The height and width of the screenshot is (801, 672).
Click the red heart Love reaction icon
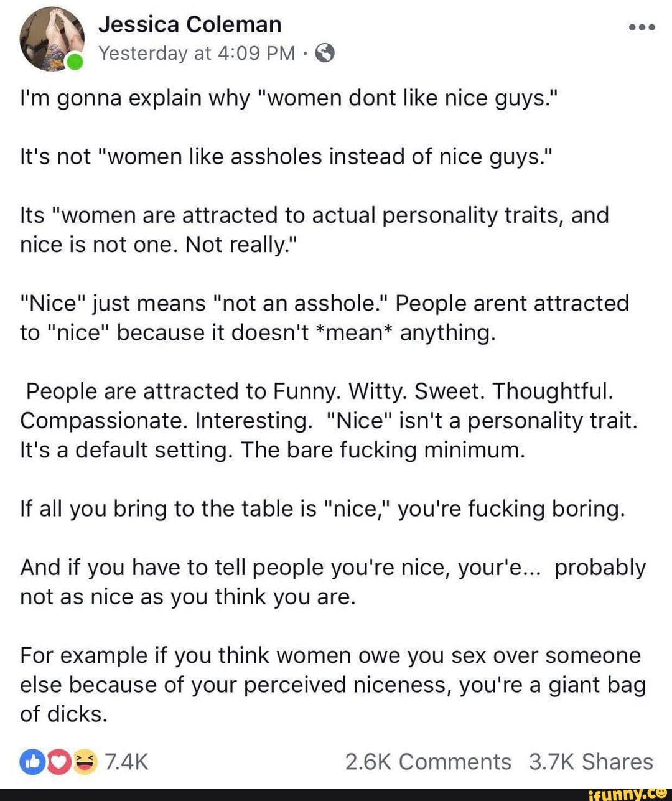pos(58,761)
